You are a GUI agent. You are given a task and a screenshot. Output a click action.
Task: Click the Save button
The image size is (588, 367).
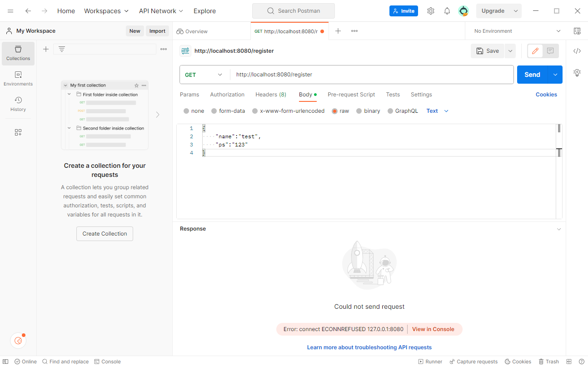pyautogui.click(x=488, y=51)
